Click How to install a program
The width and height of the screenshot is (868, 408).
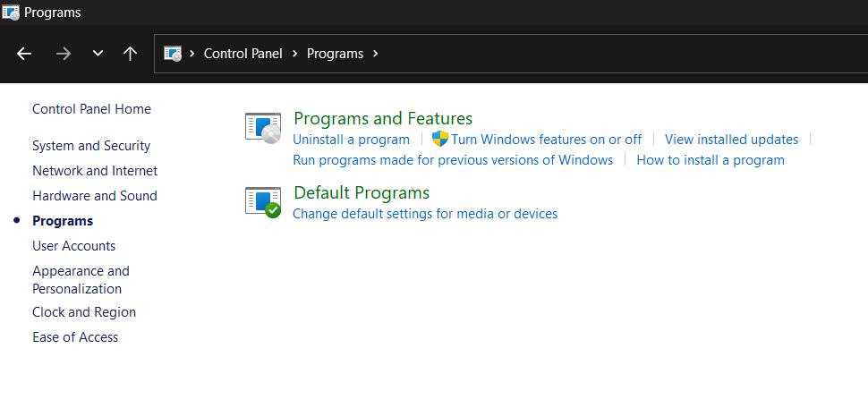click(x=711, y=160)
